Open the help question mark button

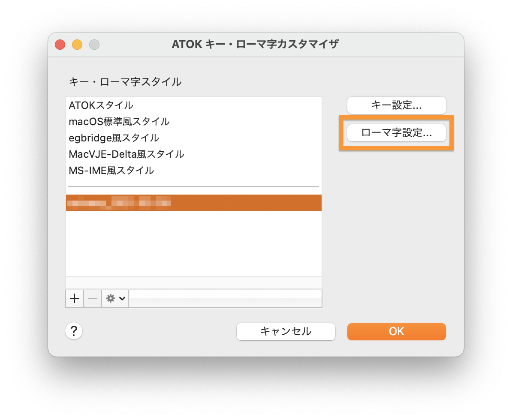(x=74, y=331)
